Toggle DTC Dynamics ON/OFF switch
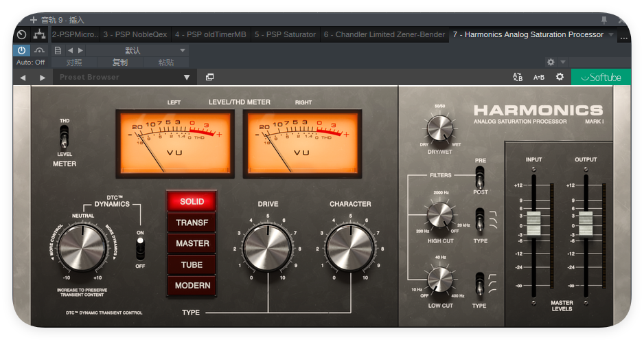 140,249
